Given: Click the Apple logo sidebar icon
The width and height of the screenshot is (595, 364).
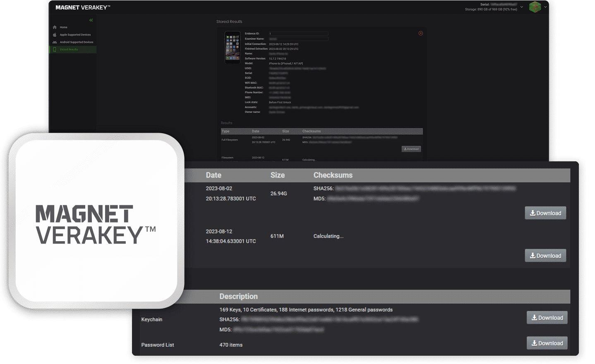Looking at the screenshot, I should (x=55, y=35).
